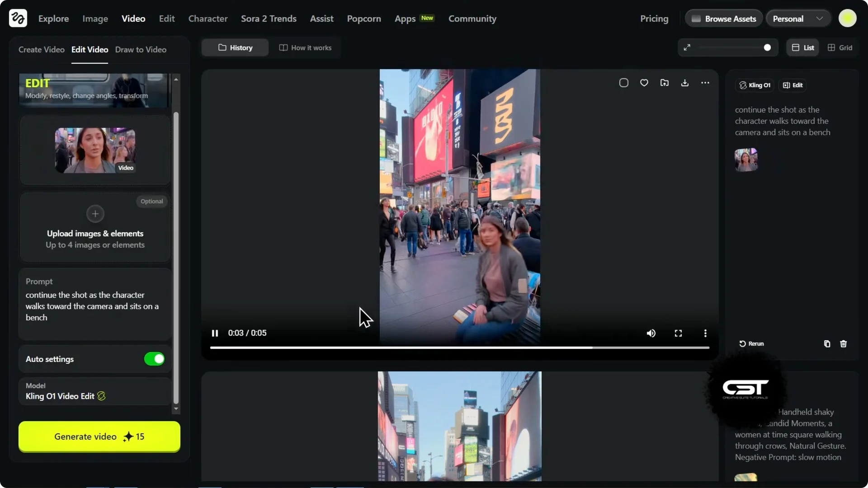Viewport: 868px width, 488px height.
Task: Select the video checkbox in preview corner
Action: (624, 83)
